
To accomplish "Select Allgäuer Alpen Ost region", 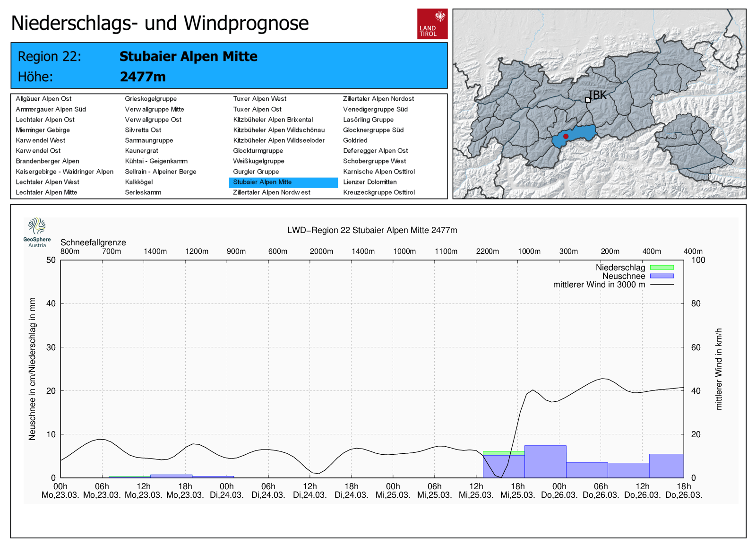I will (43, 99).
